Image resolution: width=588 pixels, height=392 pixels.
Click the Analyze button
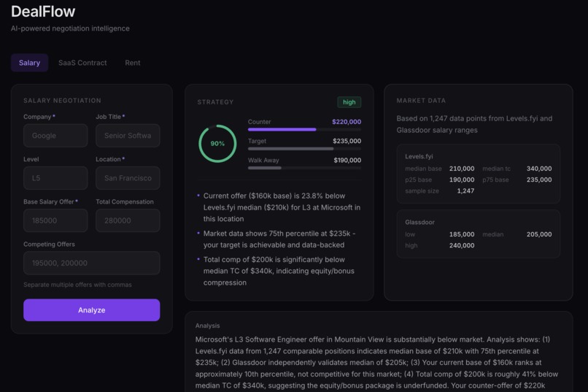pyautogui.click(x=92, y=310)
